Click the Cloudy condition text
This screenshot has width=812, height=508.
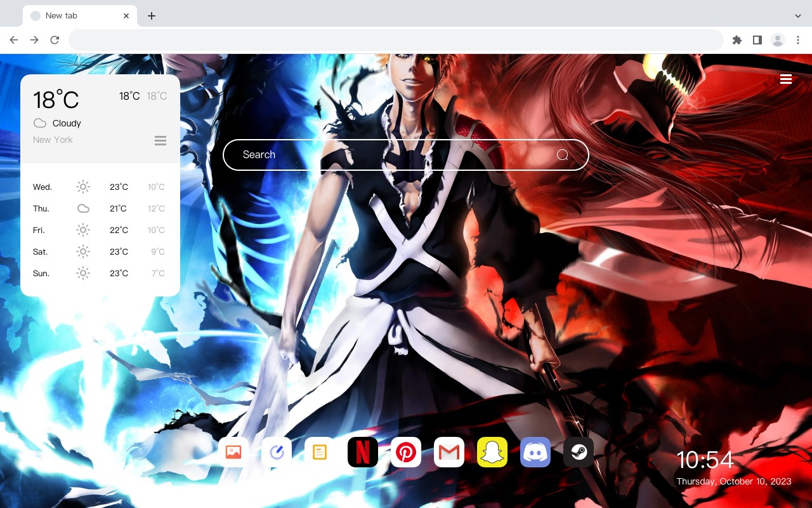[x=67, y=123]
